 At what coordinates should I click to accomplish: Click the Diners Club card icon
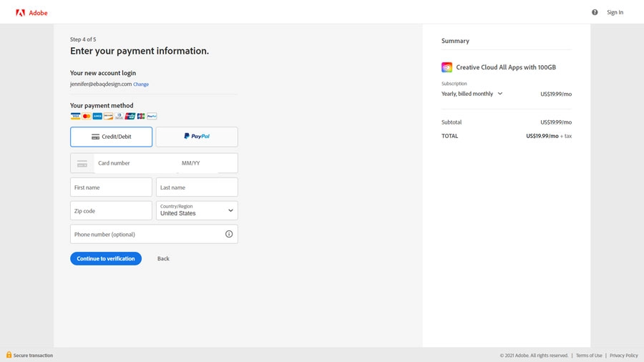pos(119,116)
